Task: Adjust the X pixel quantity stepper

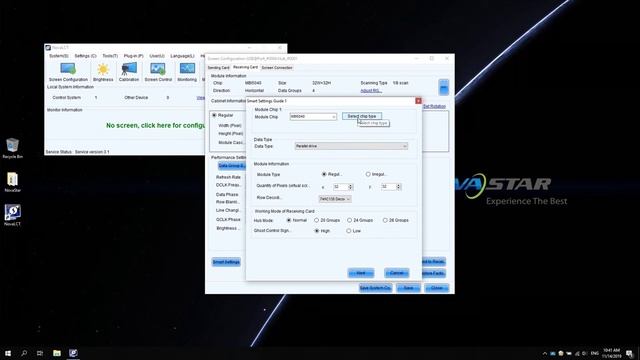Action: (x=350, y=187)
